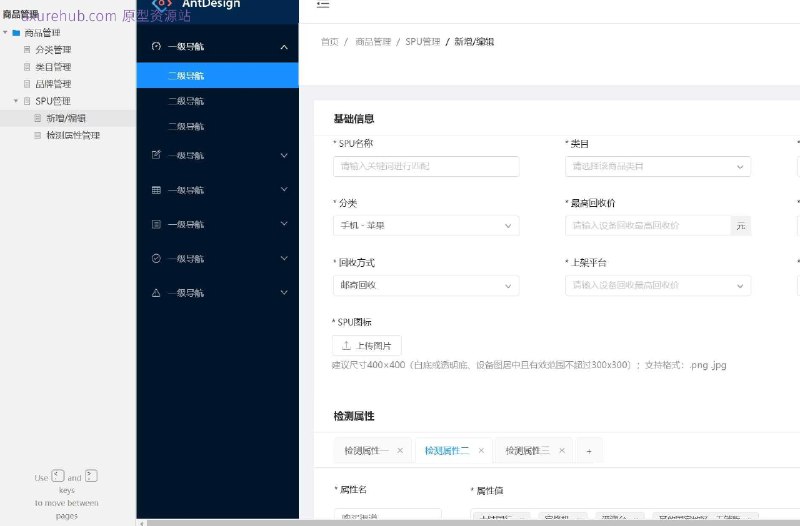The image size is (800, 526).
Task: Click the table icon in navigation
Action: pyautogui.click(x=156, y=190)
